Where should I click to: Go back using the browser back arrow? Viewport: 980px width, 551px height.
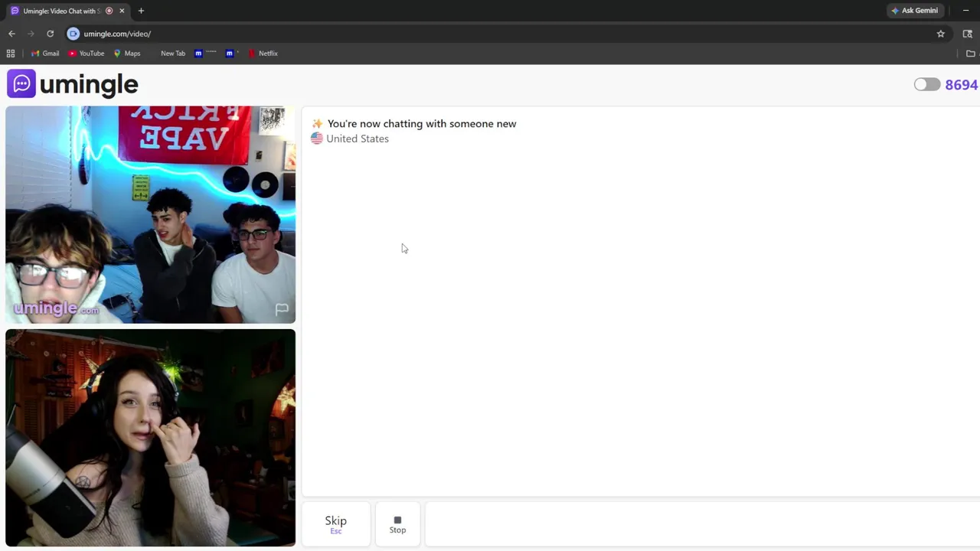[11, 34]
